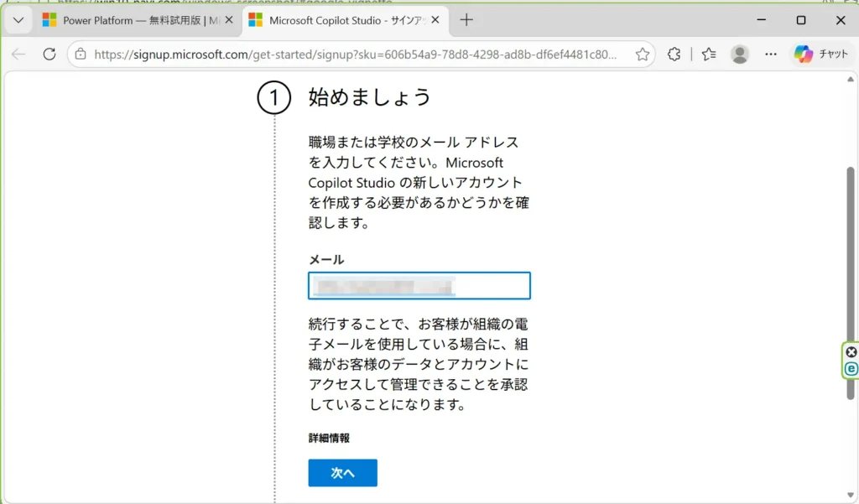Open the 詳細情報 link
The image size is (859, 504).
tap(329, 438)
